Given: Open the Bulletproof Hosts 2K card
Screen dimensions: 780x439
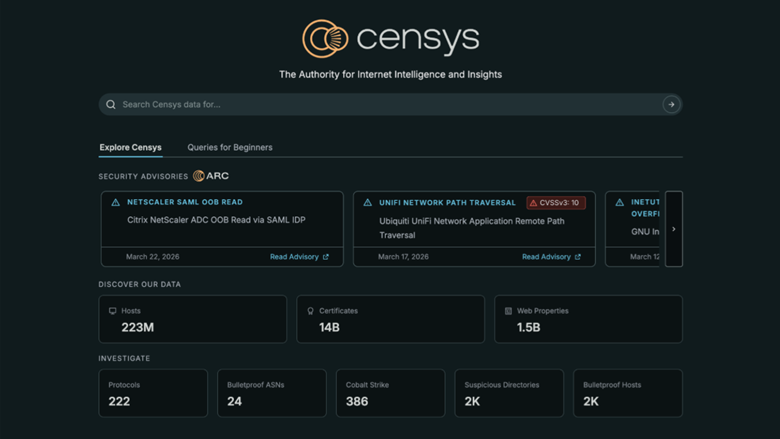Looking at the screenshot, I should pyautogui.click(x=628, y=393).
